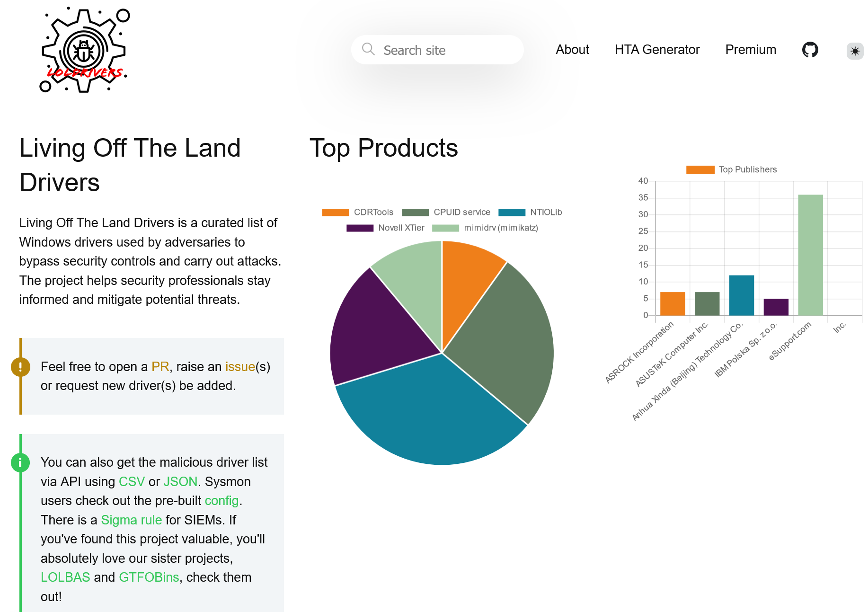Visit the LOLBAS sister project link
Image resolution: width=868 pixels, height=612 pixels.
65,577
